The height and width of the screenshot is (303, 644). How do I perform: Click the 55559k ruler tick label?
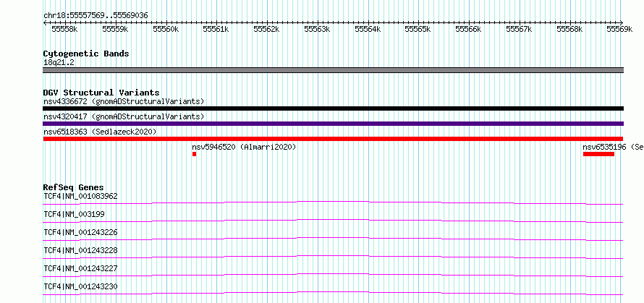[115, 29]
